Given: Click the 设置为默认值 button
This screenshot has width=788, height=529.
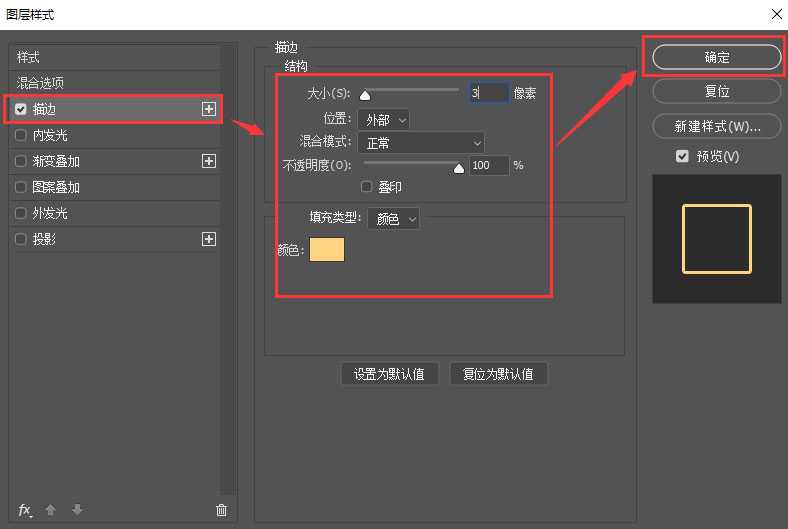Looking at the screenshot, I should (389, 374).
